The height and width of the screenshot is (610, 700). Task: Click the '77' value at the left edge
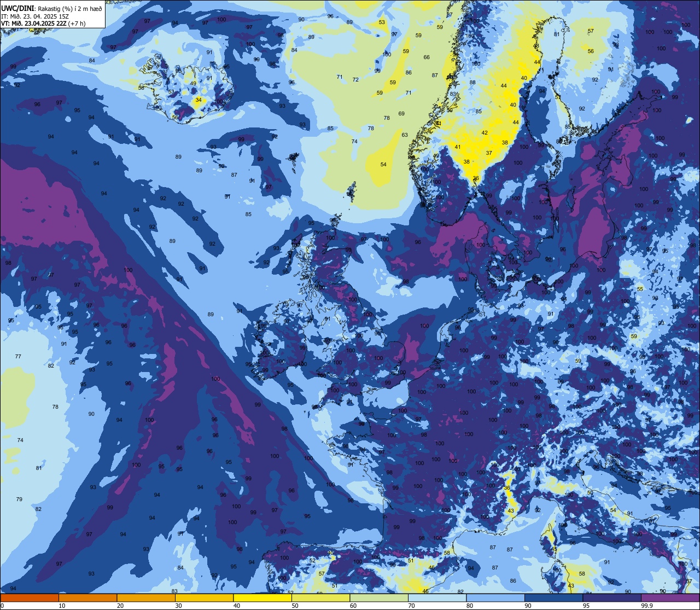pos(18,357)
